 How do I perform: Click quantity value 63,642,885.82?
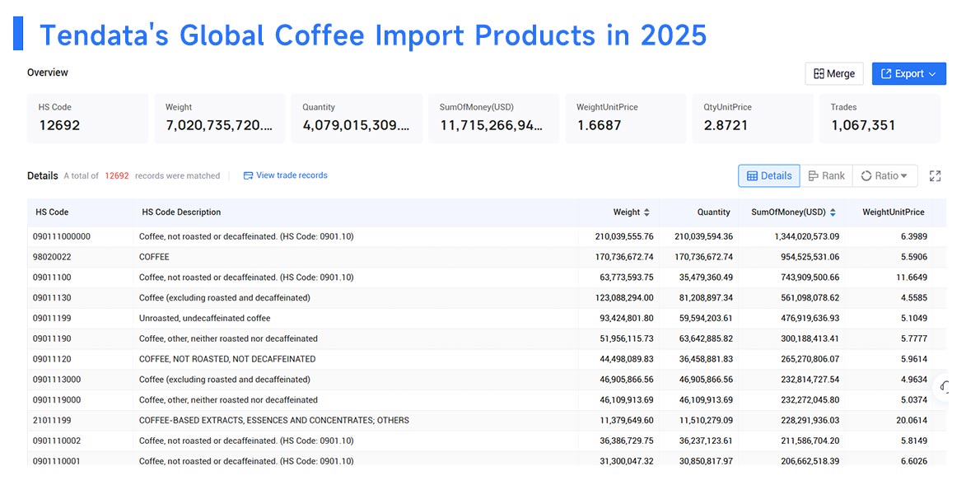point(706,338)
